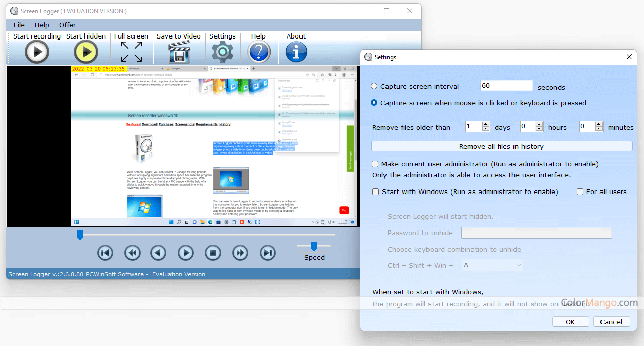Image resolution: width=644 pixels, height=346 pixels.
Task: Activate Full screen capture mode
Action: tap(131, 51)
